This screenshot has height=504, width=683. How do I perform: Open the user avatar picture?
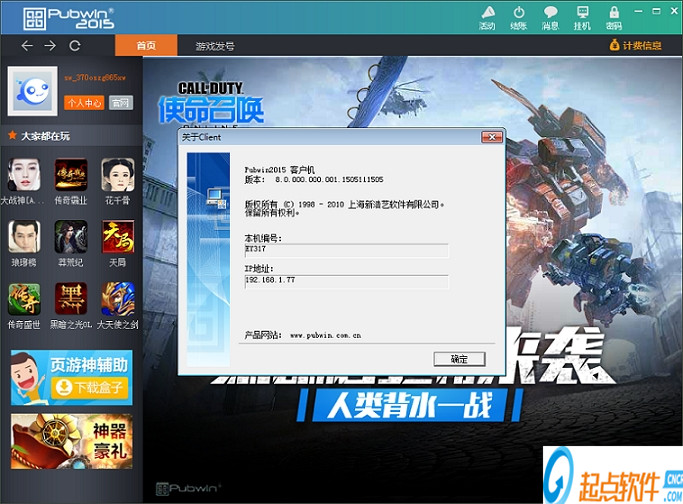[x=33, y=91]
